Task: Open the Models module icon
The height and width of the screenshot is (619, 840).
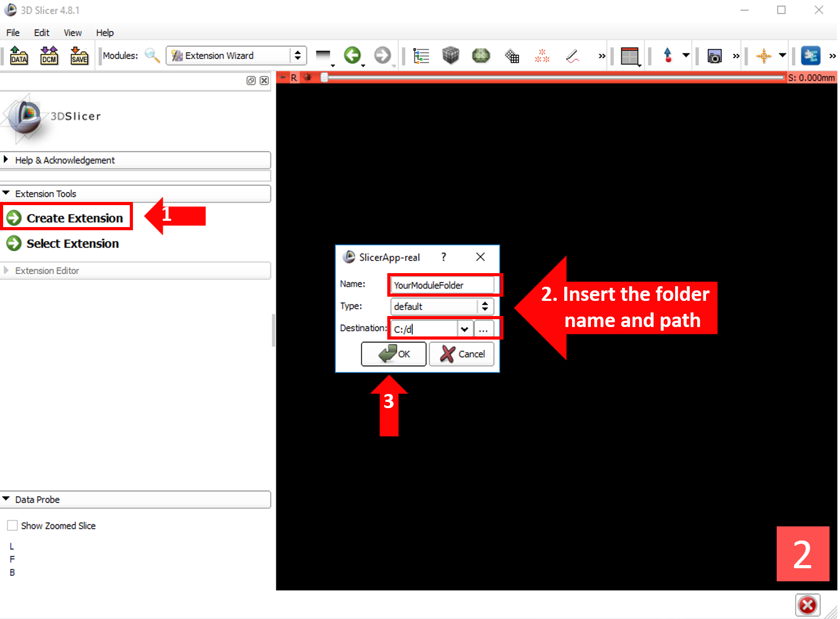Action: 481,55
